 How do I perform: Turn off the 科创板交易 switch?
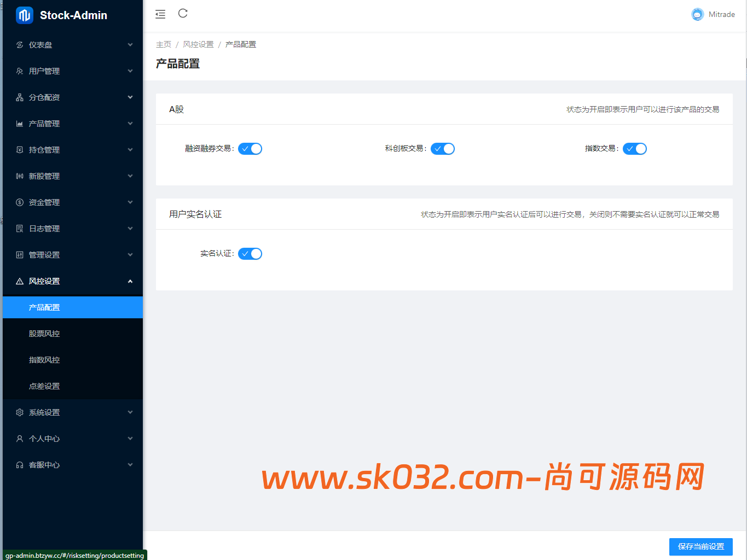(443, 148)
